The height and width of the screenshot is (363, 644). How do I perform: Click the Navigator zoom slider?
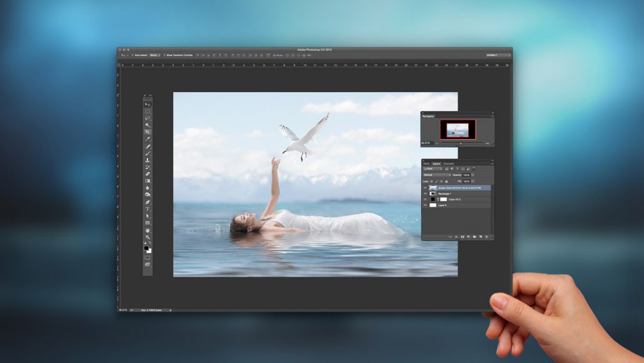click(x=461, y=143)
